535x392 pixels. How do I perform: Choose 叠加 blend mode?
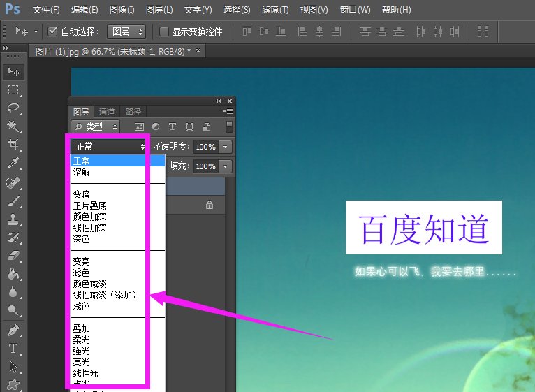point(117,328)
